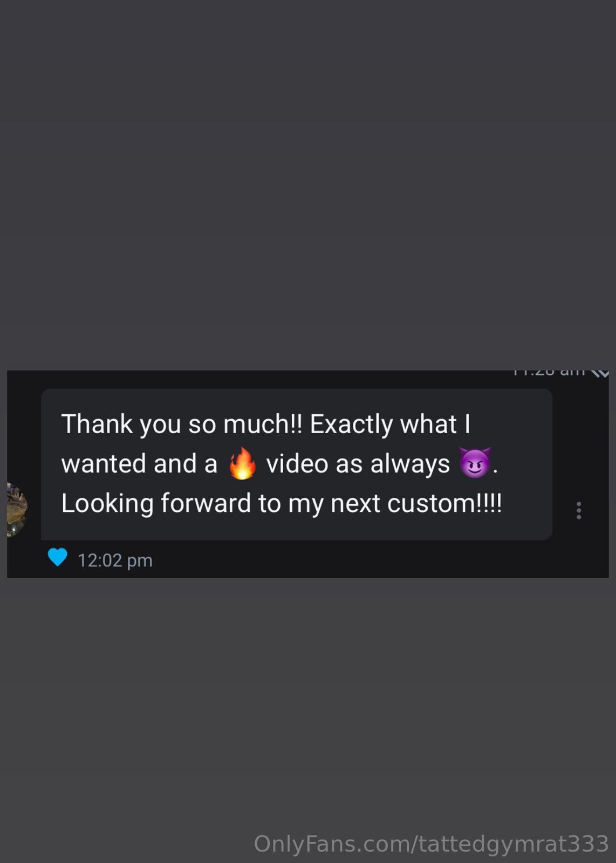Click the words "video as always"
The width and height of the screenshot is (616, 863).
[358, 464]
